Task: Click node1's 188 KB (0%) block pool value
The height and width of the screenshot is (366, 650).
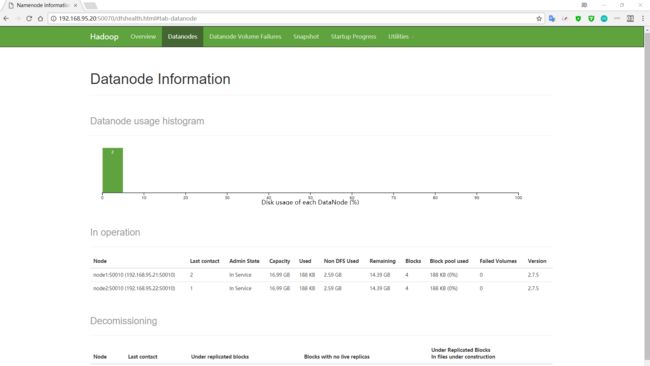Action: [444, 275]
